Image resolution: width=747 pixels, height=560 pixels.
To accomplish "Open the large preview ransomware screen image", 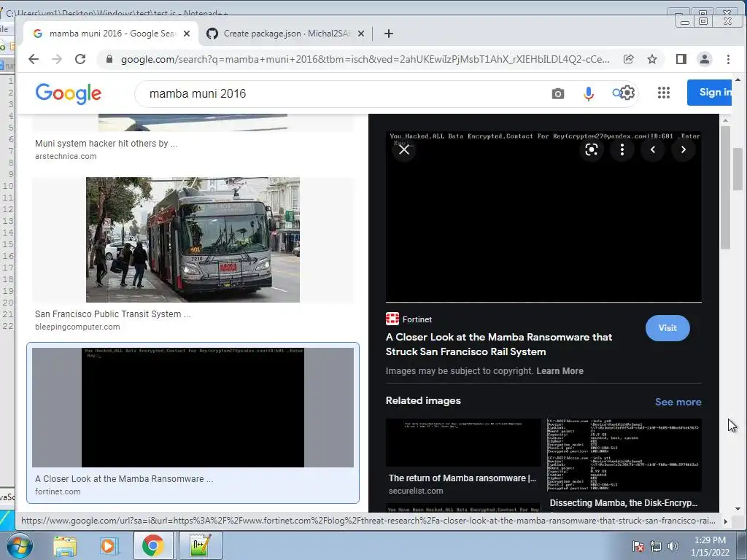I will click(543, 217).
